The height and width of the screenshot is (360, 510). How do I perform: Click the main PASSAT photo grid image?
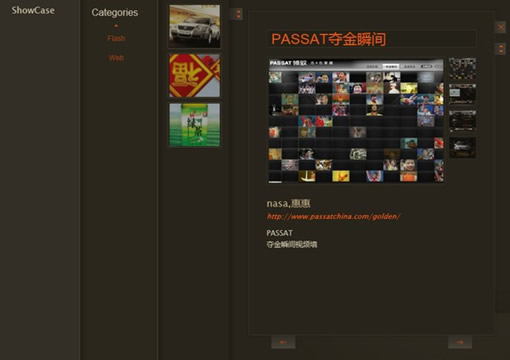tap(356, 121)
